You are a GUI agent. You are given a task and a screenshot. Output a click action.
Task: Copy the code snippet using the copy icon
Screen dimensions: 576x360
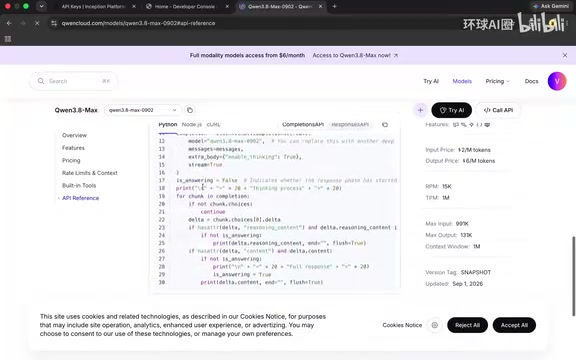385,125
